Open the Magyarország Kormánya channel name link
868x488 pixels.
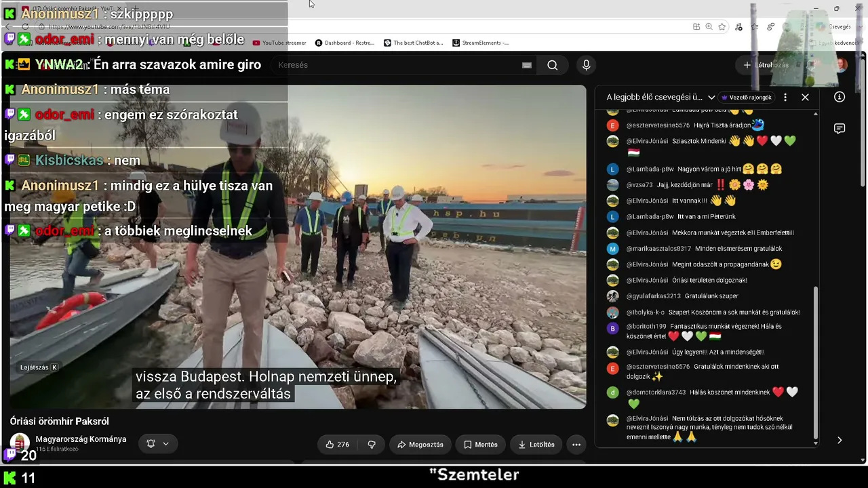click(81, 439)
